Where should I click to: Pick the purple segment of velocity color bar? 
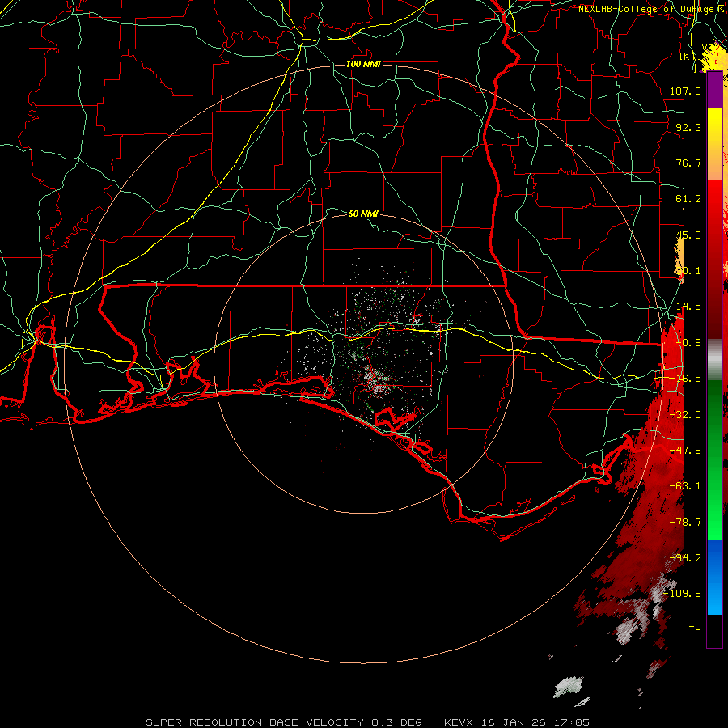714,91
